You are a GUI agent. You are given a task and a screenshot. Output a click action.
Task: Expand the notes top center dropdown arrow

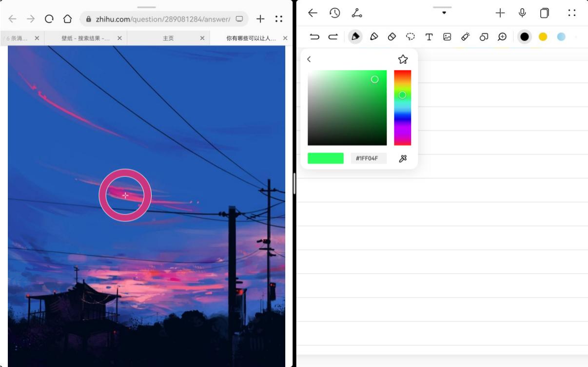tap(444, 13)
